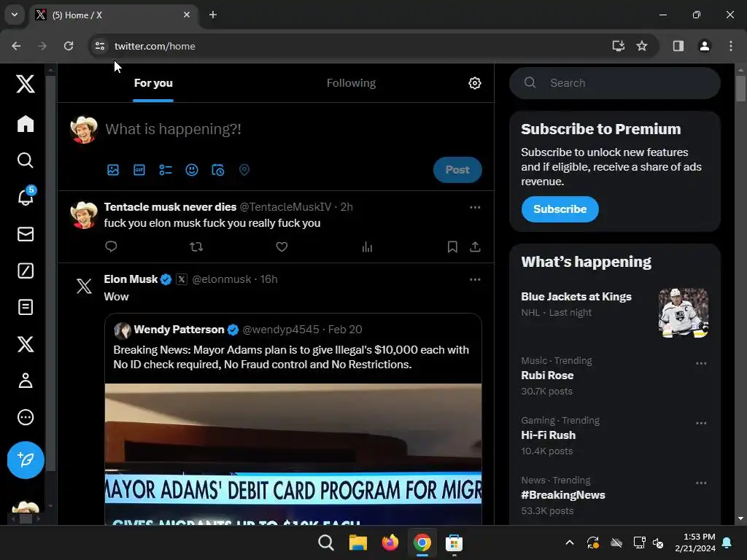Open Lists icon in sidebar

point(26,307)
